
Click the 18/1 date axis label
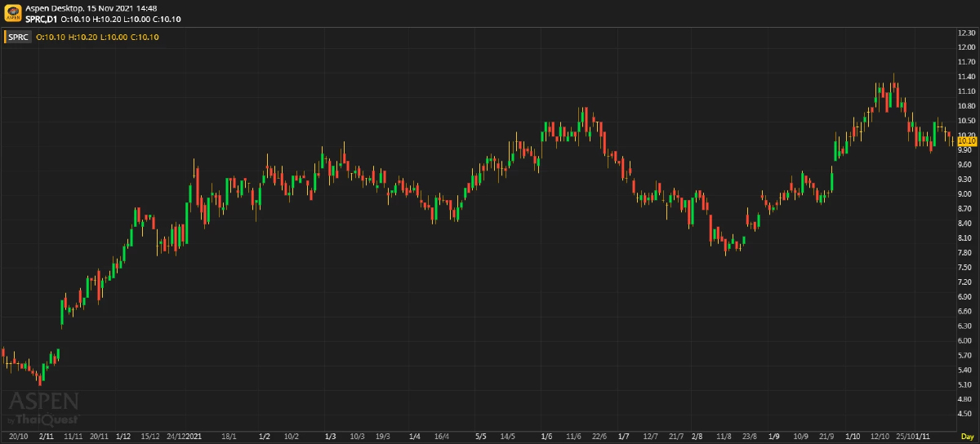pos(229,437)
